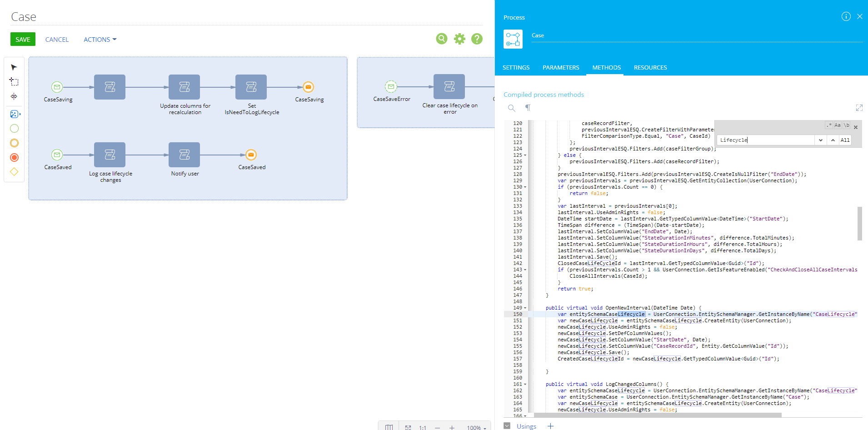Select the 'Clear case lifecycle on error' script task
The width and height of the screenshot is (868, 430).
449,86
